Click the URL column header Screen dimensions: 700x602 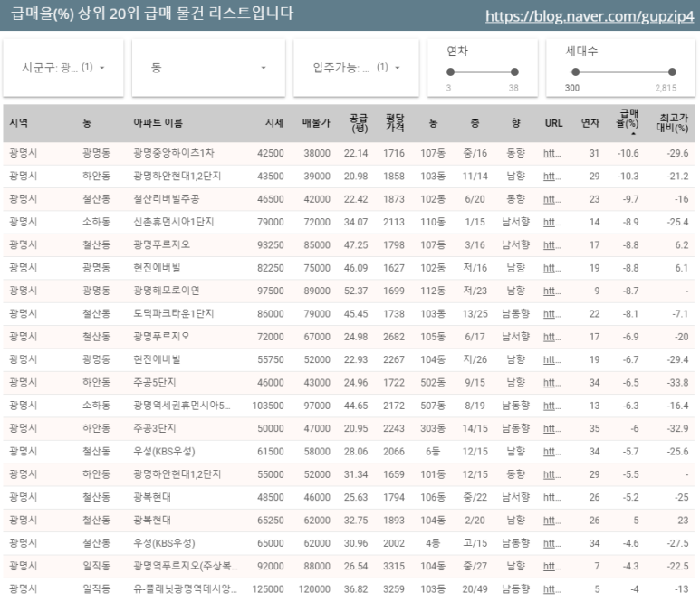click(553, 123)
